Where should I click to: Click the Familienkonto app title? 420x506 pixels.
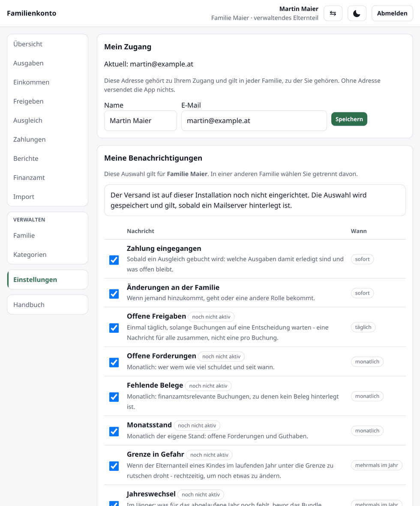[32, 13]
